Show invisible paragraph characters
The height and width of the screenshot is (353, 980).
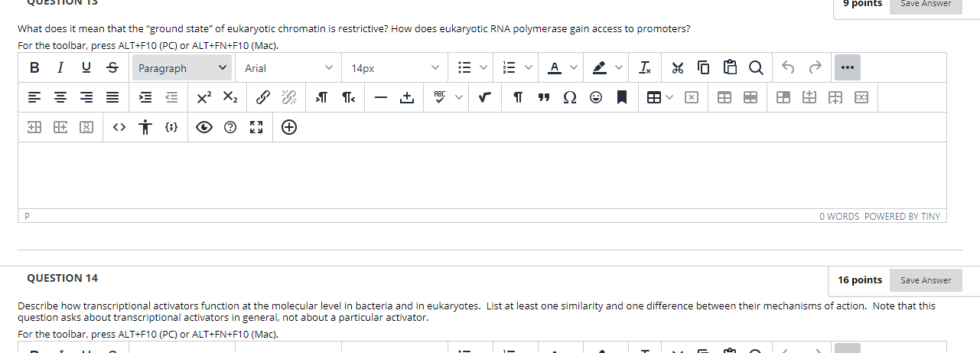coord(518,97)
